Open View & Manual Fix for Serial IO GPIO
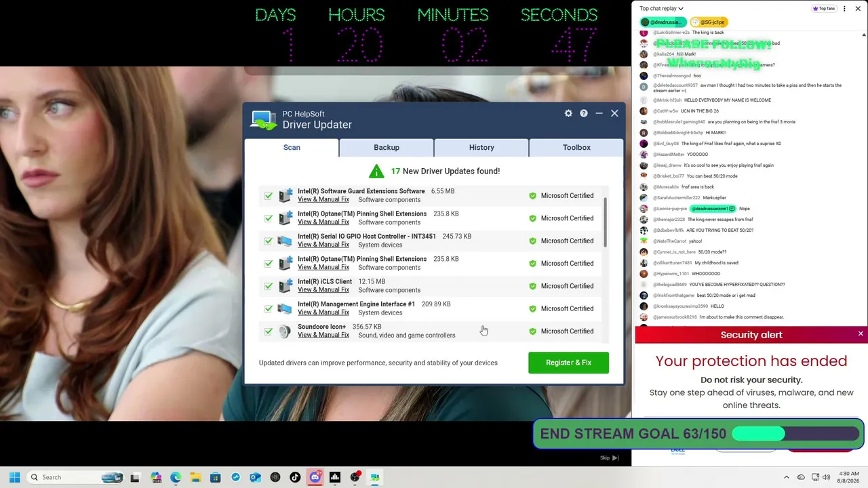This screenshot has width=868, height=488. click(323, 245)
